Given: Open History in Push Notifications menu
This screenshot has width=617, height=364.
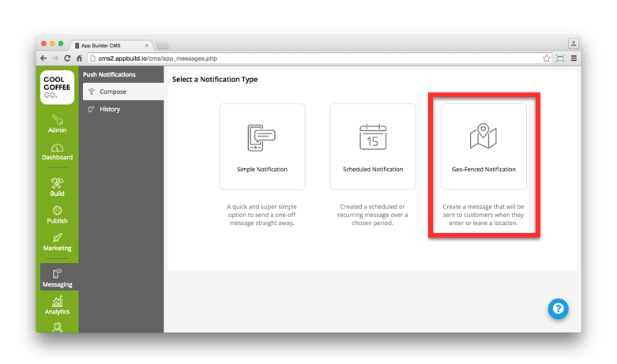Looking at the screenshot, I should [x=123, y=109].
